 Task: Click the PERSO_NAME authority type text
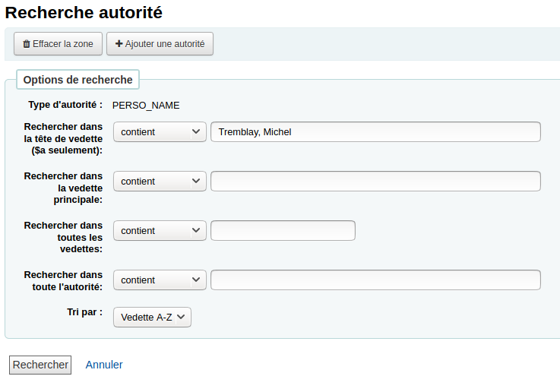[146, 106]
